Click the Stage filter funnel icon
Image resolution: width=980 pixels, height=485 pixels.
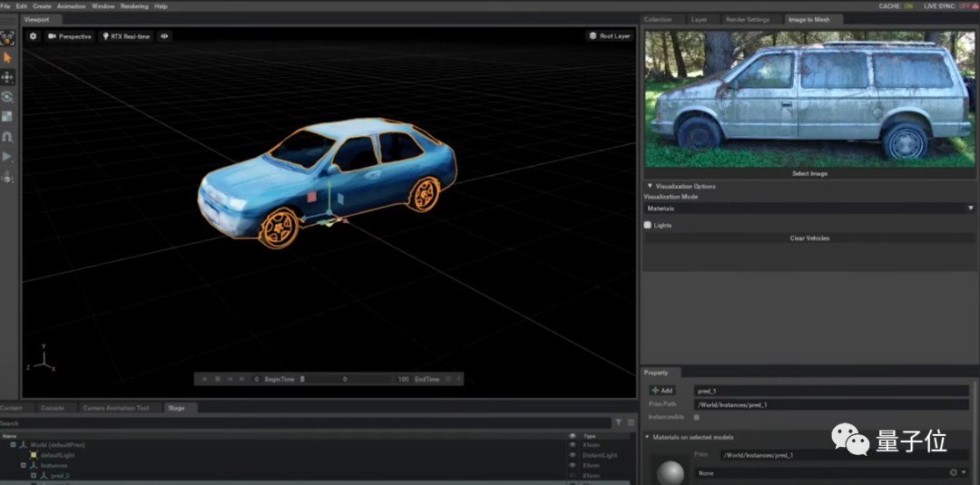point(618,422)
